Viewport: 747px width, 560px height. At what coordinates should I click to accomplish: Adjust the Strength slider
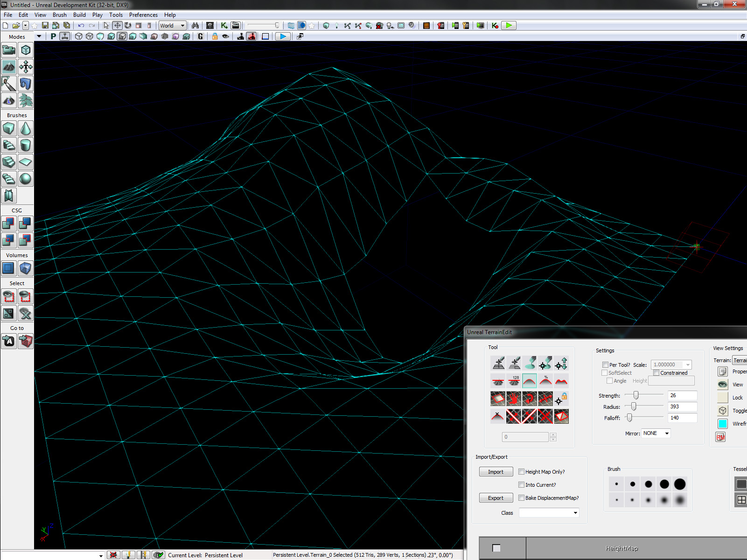coord(636,395)
